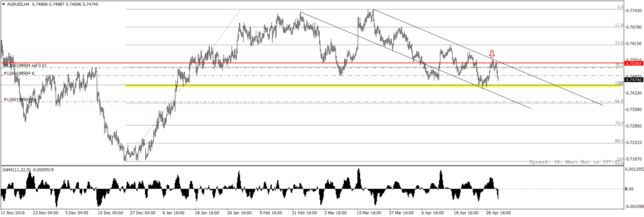644x217 pixels.
Task: Click the 0.71670 price axis label
Action: pos(634,159)
